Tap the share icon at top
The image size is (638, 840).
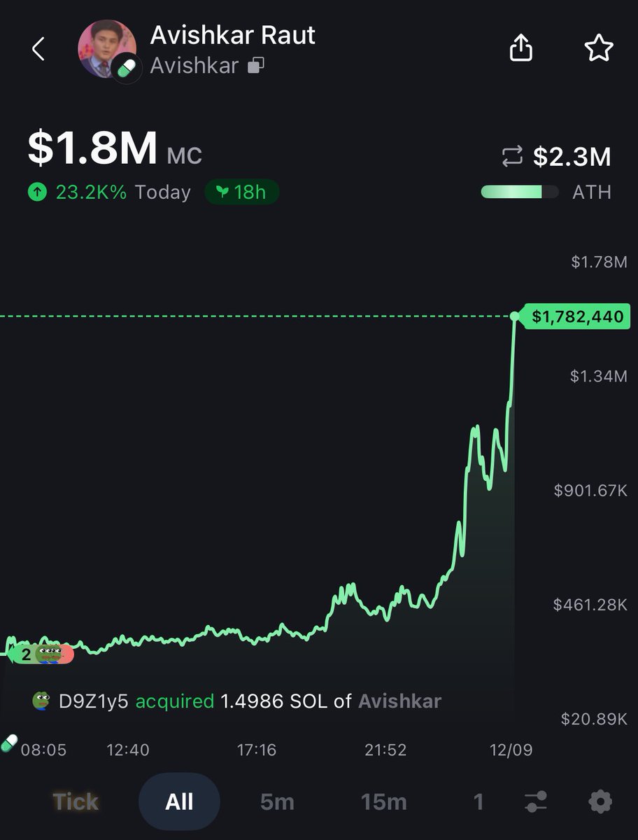521,48
